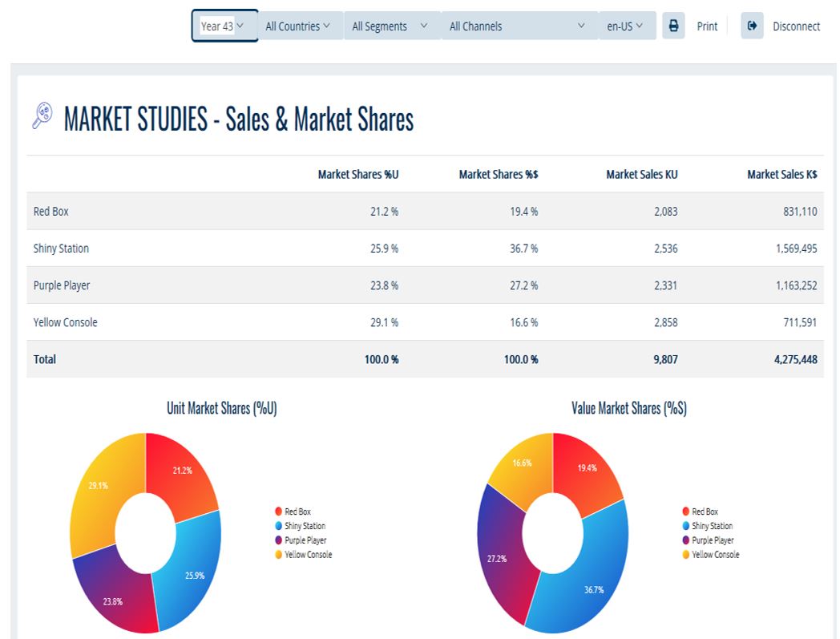Click the Print label in the toolbar
Screen dimensions: 840x639
[707, 26]
